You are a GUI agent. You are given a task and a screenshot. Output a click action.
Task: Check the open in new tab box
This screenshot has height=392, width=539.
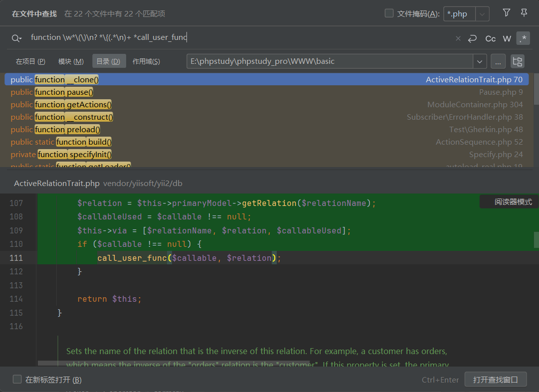click(17, 380)
